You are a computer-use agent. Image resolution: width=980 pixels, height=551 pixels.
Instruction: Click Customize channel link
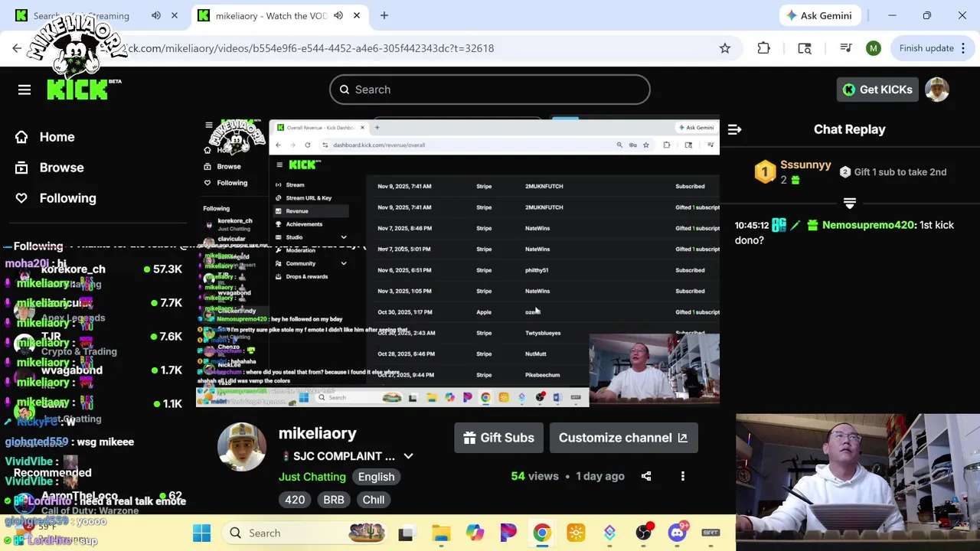623,438
